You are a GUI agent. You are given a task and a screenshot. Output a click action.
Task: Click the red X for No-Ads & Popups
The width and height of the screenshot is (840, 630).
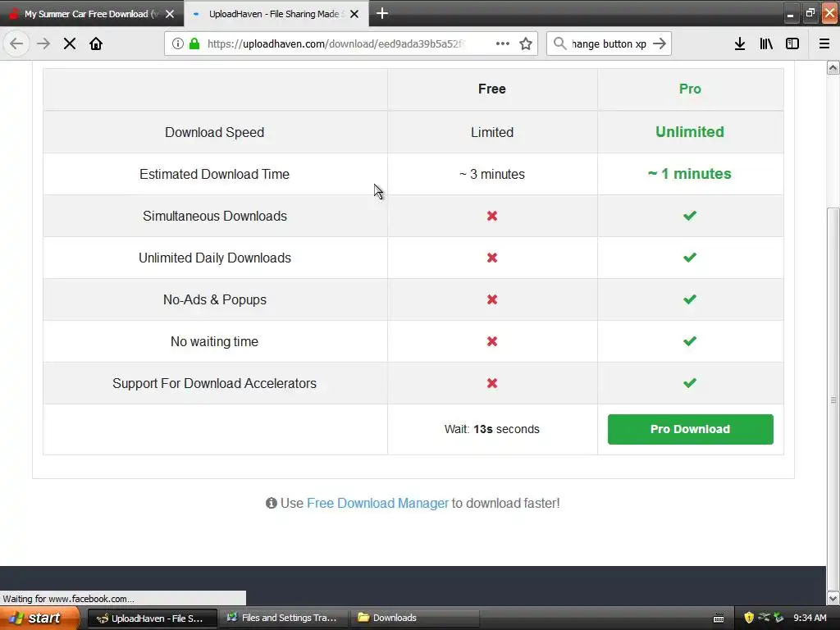coord(492,299)
